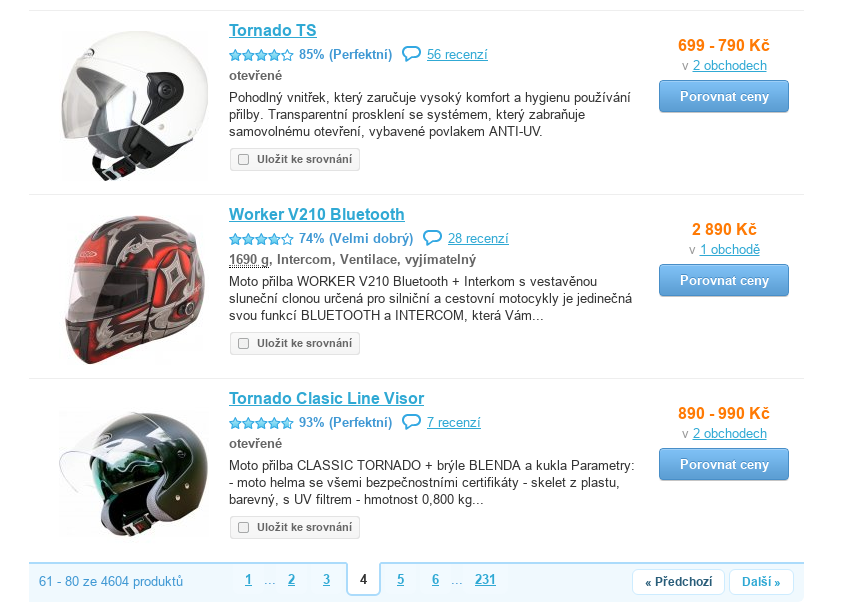Click the comment bubble icon beside 7 recenzí
Screen dimensions: 844x611
(x=411, y=422)
